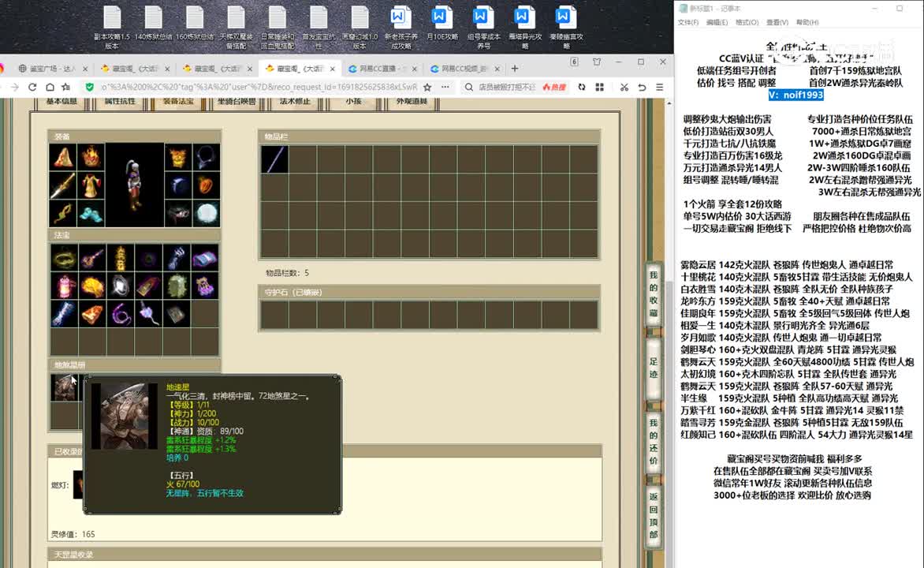This screenshot has width=924, height=568.
Task: Select the staff in the item bar
Action: [x=274, y=159]
